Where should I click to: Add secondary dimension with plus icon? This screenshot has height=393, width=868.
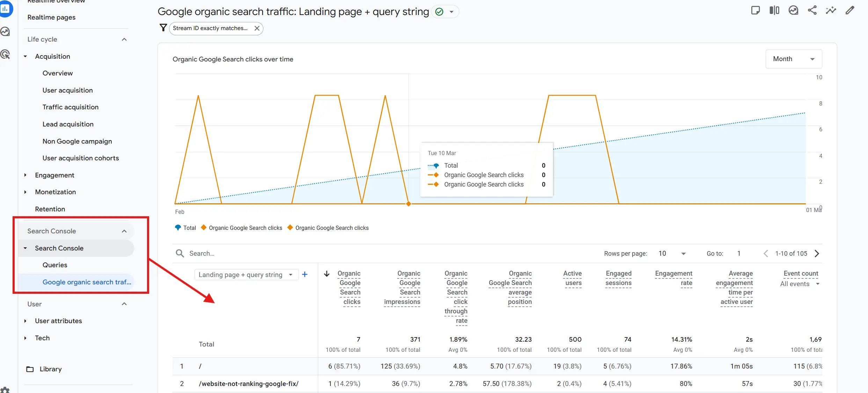[305, 275]
